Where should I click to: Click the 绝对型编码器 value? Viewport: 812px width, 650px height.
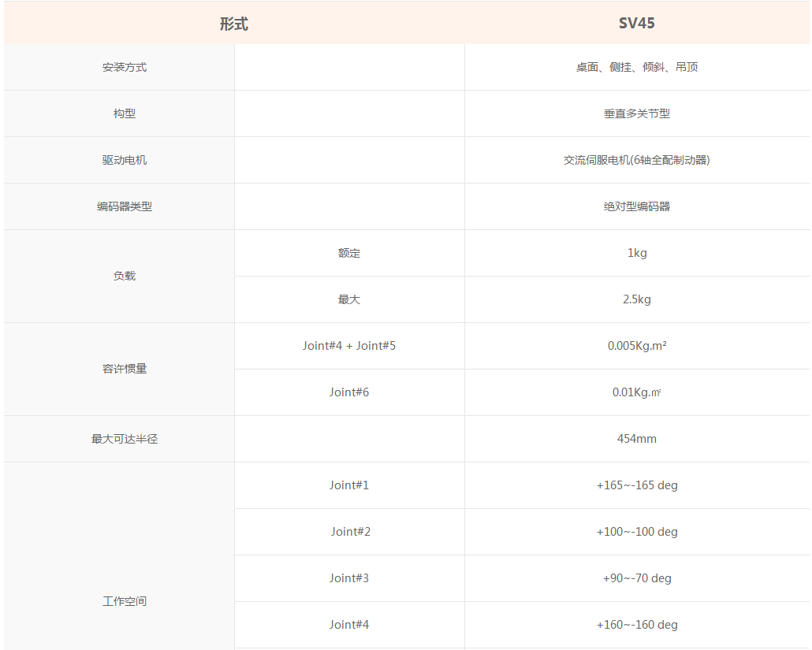click(x=637, y=206)
